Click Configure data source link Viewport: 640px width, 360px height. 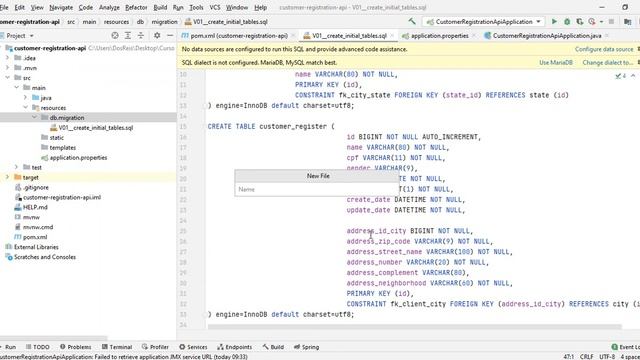[x=604, y=49]
